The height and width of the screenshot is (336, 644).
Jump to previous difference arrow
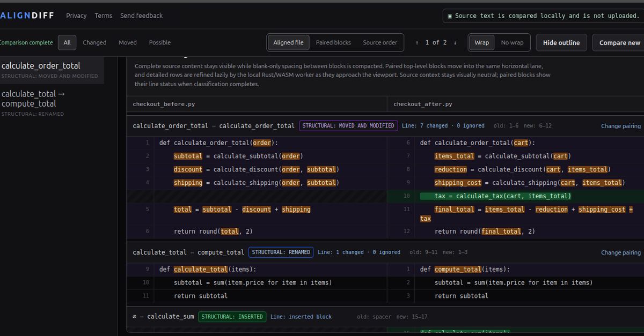click(x=417, y=43)
